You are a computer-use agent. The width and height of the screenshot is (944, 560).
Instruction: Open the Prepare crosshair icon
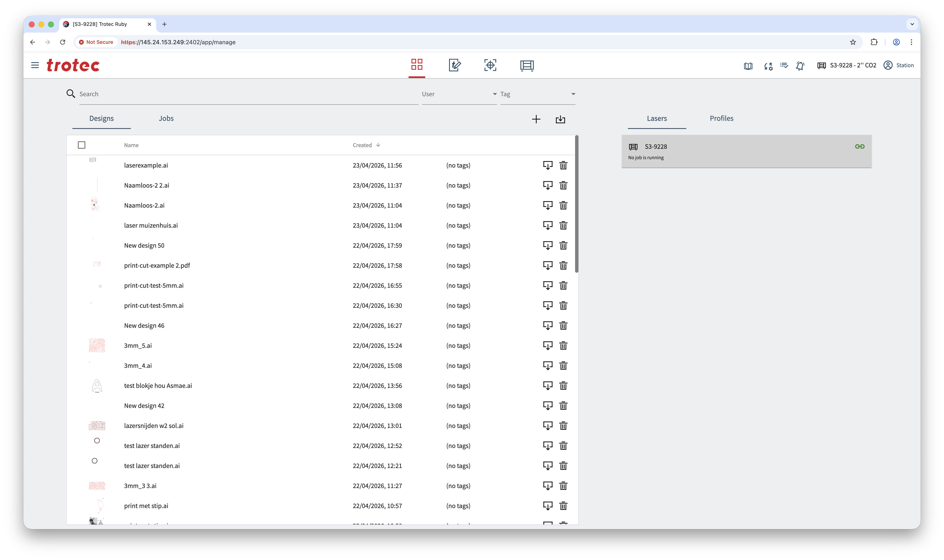pyautogui.click(x=490, y=65)
